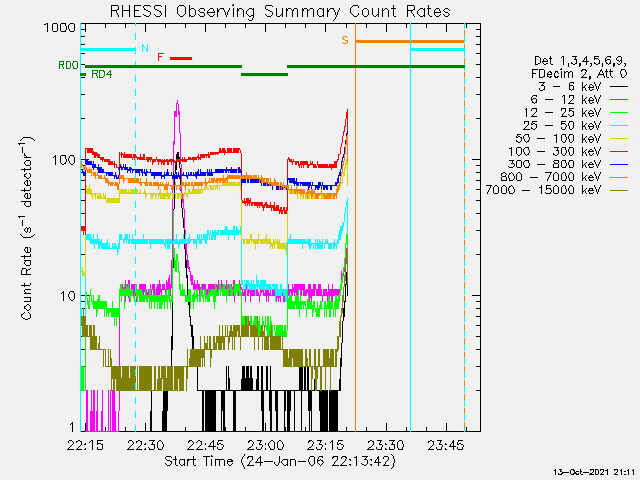Click the '13-Oct-2021 21:11' timestamp
640x480 pixels.
[x=594, y=472]
